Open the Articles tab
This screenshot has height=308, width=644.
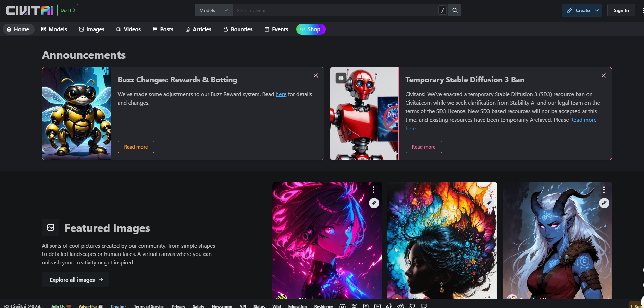pyautogui.click(x=198, y=29)
